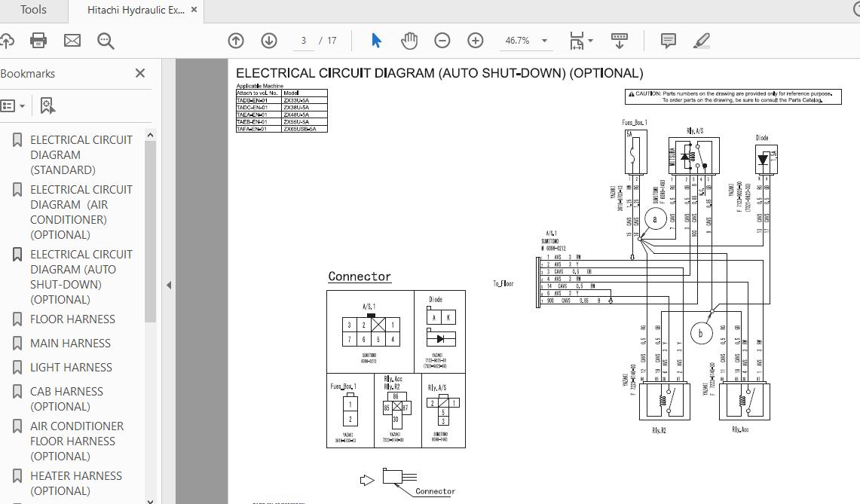Go to previous page with up arrow
The height and width of the screenshot is (504, 860).
pyautogui.click(x=236, y=41)
